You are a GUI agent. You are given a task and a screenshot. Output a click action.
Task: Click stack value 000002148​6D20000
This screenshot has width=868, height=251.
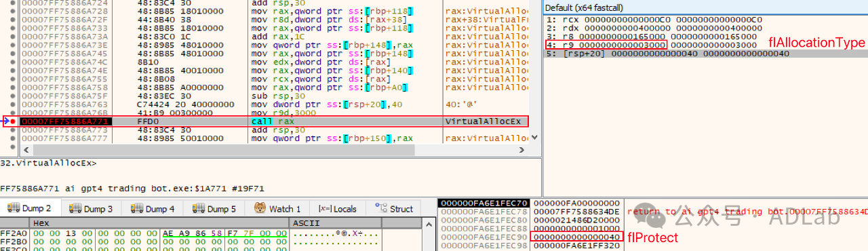coord(576,220)
